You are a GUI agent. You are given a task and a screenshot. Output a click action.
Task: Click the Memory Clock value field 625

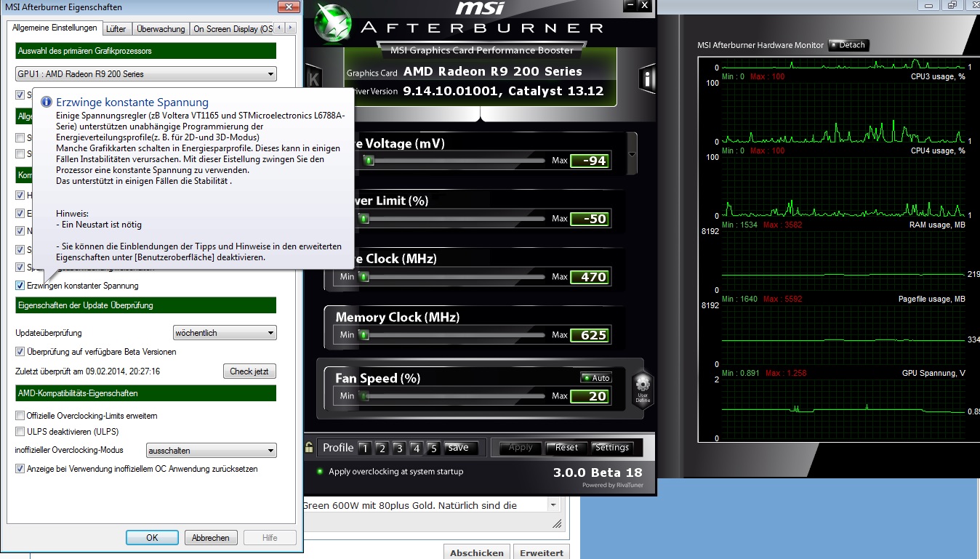pyautogui.click(x=590, y=335)
